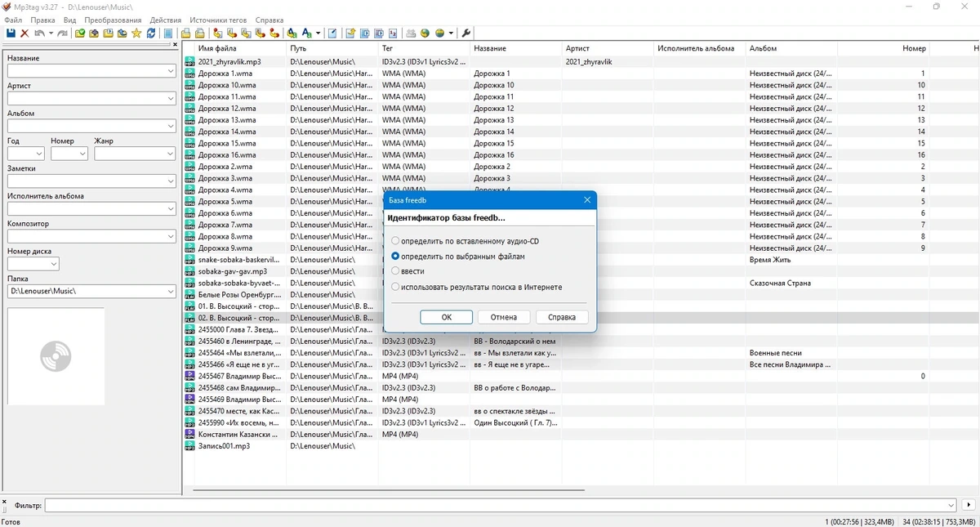Open the Преобразования menu
The width and height of the screenshot is (980, 527).
pyautogui.click(x=113, y=20)
